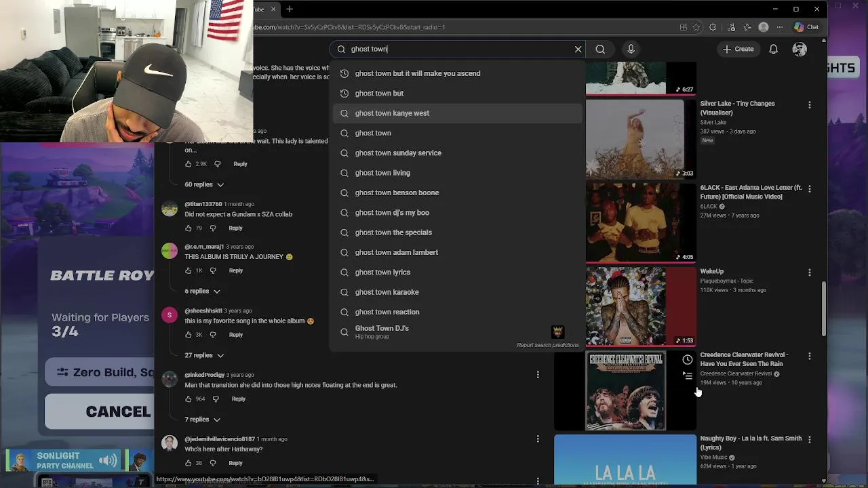Expand 27 replies thread
The image size is (868, 488).
tap(204, 355)
